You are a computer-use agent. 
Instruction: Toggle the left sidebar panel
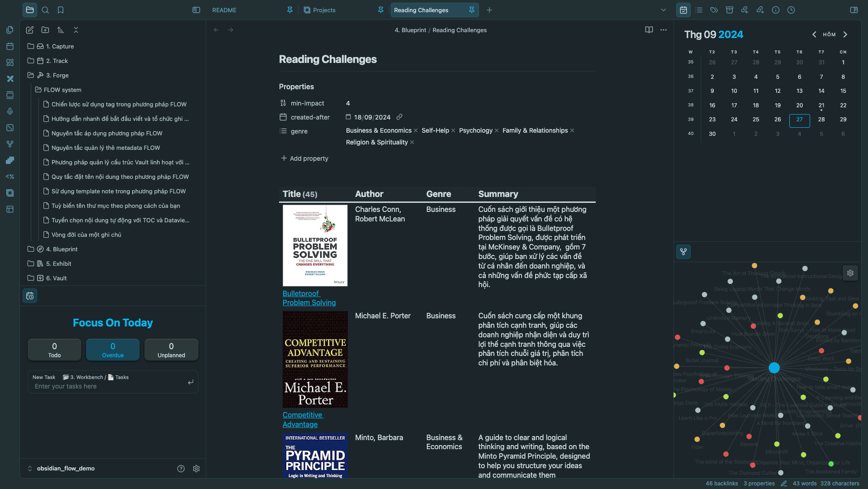(196, 10)
